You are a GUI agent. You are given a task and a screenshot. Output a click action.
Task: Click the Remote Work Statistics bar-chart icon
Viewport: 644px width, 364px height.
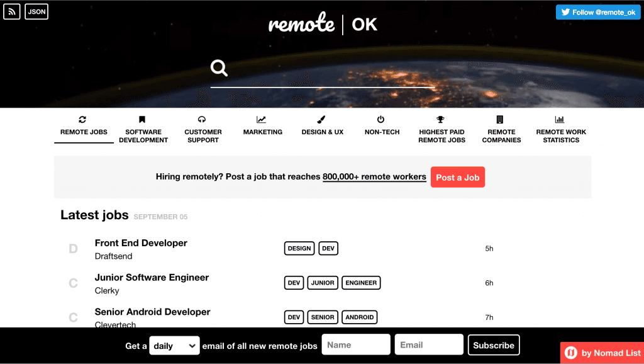559,120
